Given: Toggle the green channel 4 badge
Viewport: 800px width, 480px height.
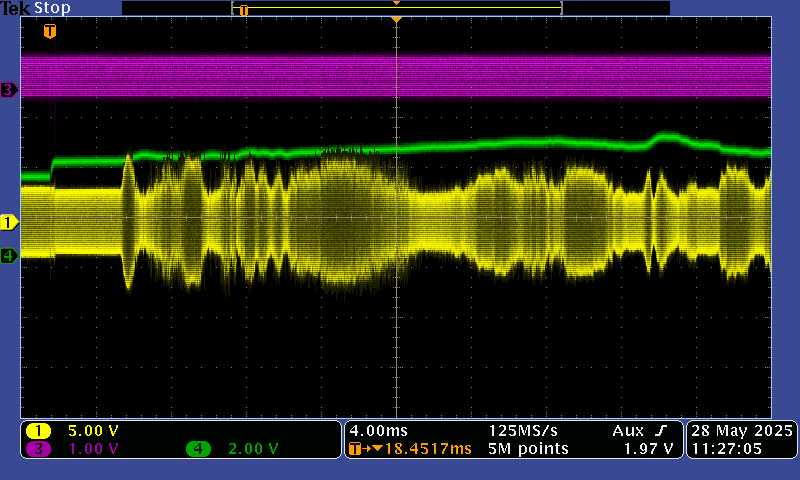Looking at the screenshot, I should [x=198, y=449].
